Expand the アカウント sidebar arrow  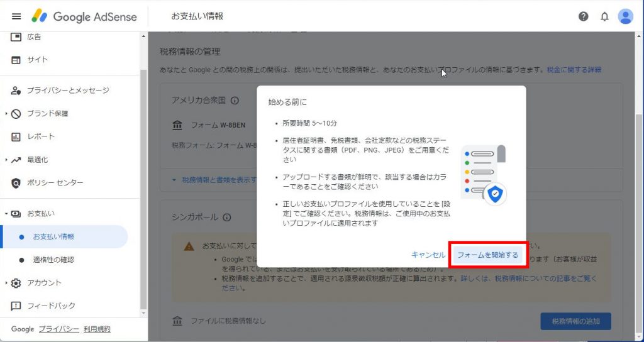click(x=6, y=283)
